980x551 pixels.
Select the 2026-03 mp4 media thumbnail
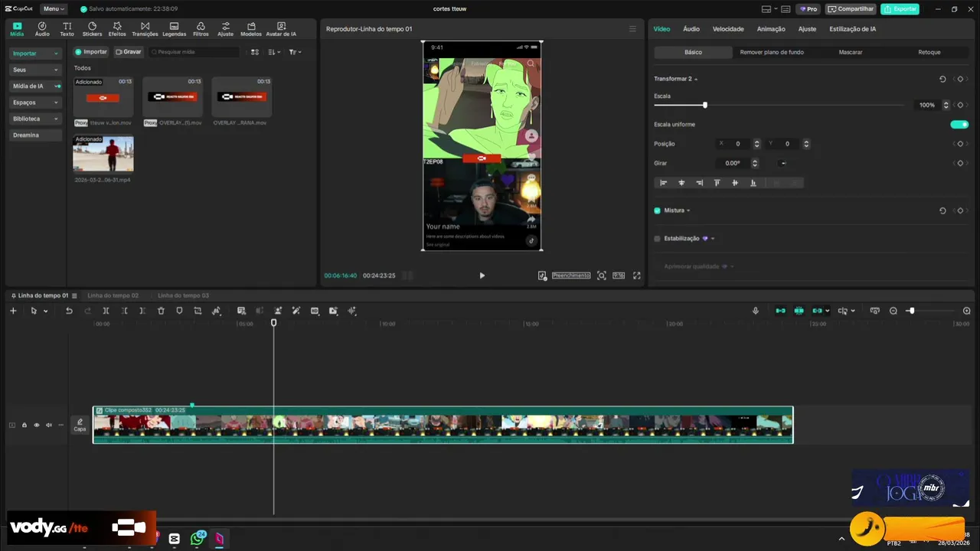click(103, 154)
